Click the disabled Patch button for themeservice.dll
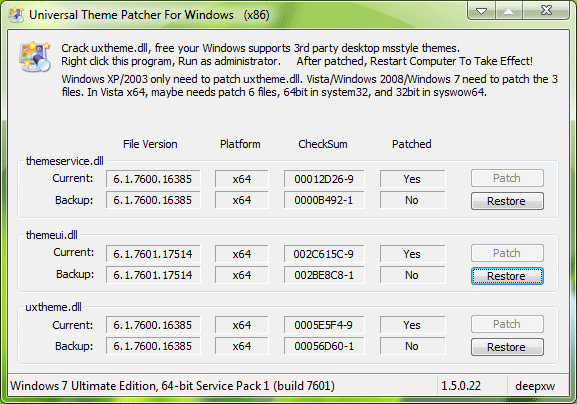The image size is (577, 404). click(x=507, y=178)
